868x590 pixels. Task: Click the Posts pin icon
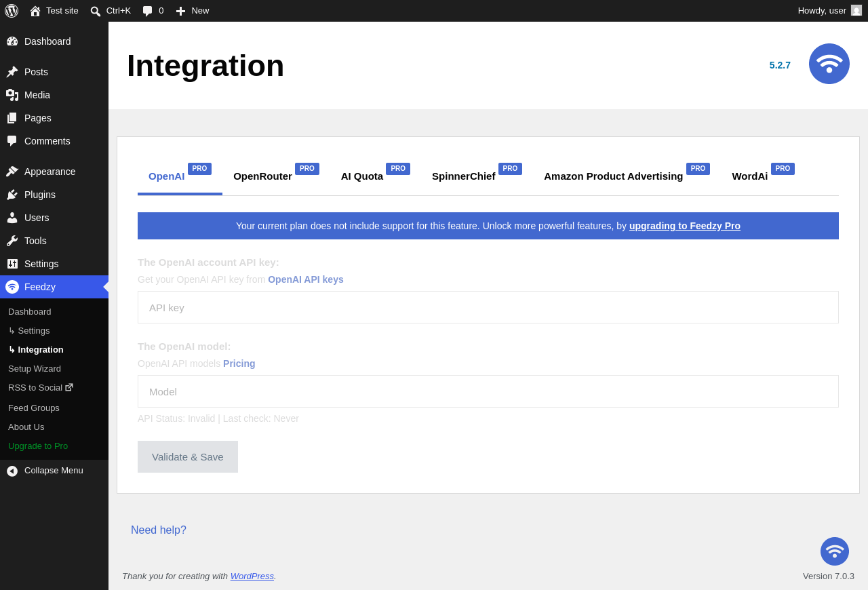pyautogui.click(x=12, y=72)
